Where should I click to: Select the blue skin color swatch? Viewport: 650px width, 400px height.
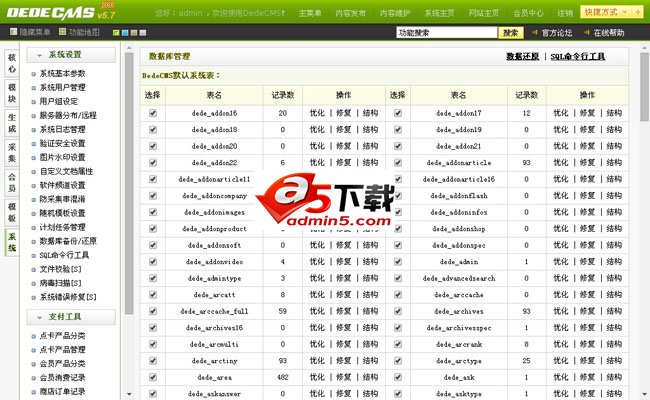click(x=125, y=32)
